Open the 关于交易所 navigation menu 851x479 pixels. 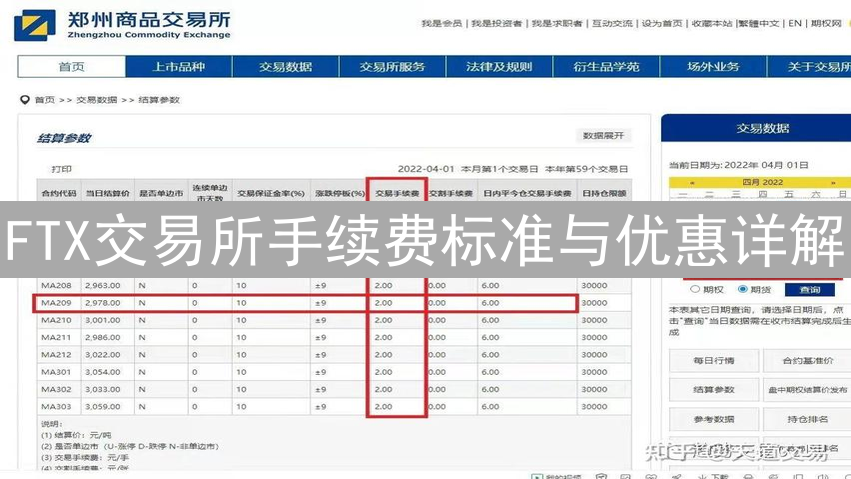click(x=809, y=67)
